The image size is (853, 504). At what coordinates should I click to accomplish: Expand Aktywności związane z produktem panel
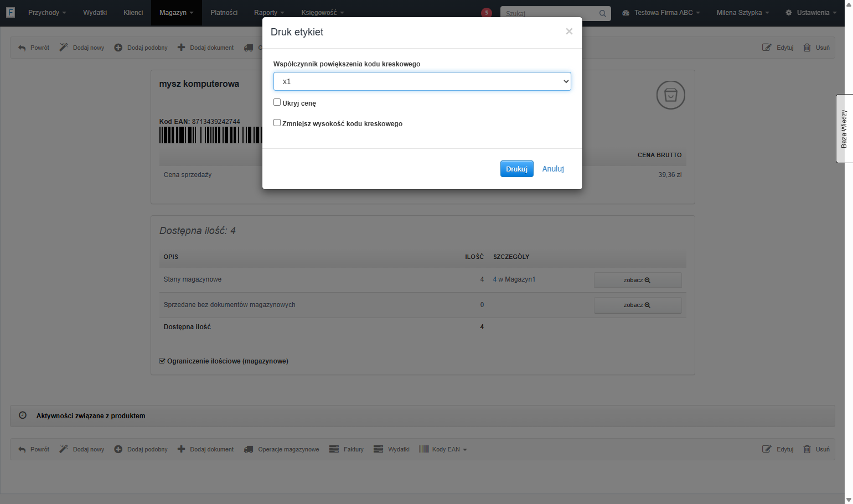[422, 416]
